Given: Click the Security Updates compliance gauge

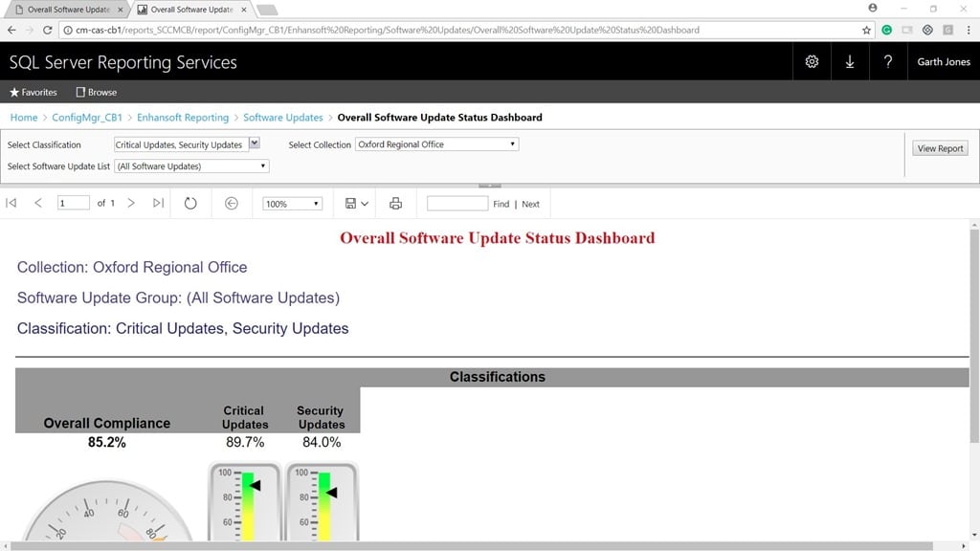Looking at the screenshot, I should tap(322, 501).
